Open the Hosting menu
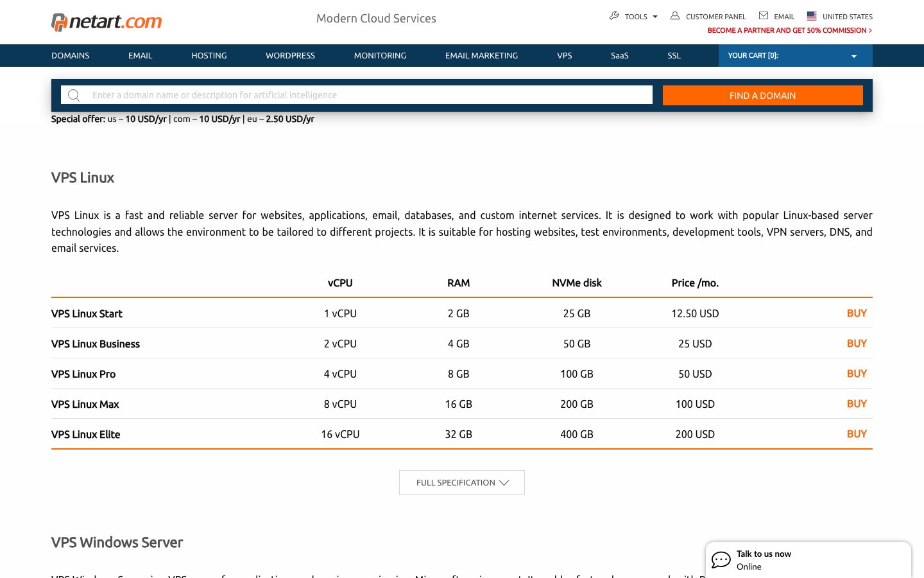Image resolution: width=924 pixels, height=578 pixels. 209,56
